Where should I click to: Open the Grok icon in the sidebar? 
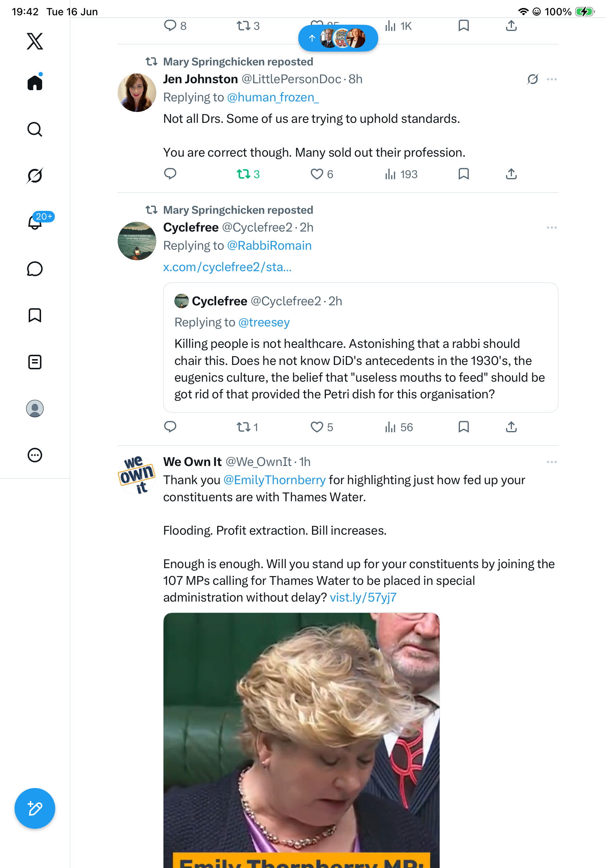tap(35, 176)
